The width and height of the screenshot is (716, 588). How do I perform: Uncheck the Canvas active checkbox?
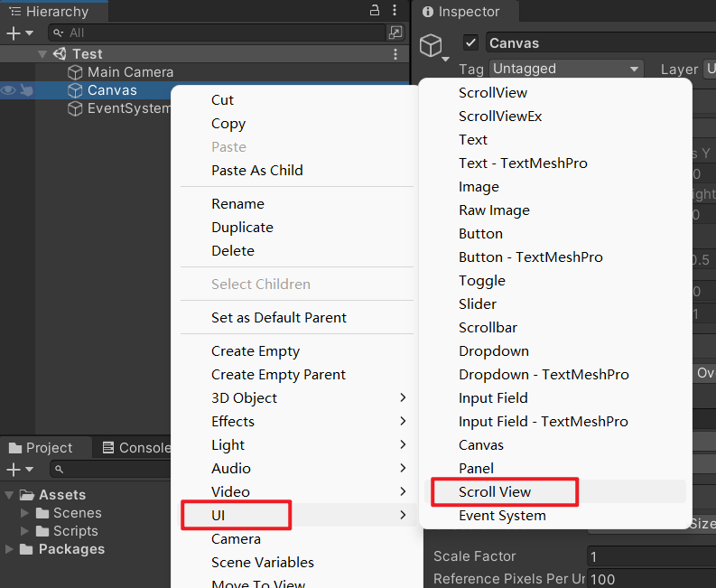(x=470, y=43)
